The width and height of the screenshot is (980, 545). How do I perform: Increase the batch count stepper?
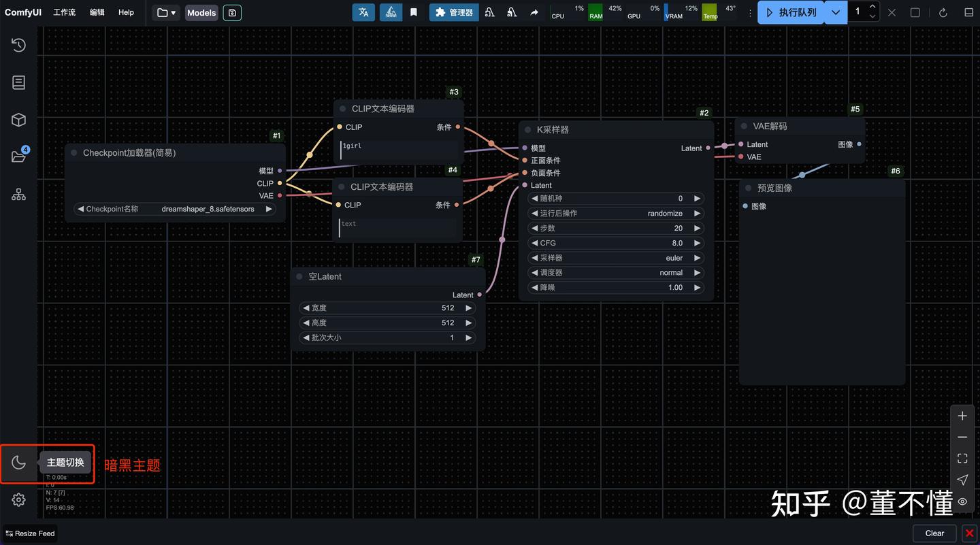872,7
